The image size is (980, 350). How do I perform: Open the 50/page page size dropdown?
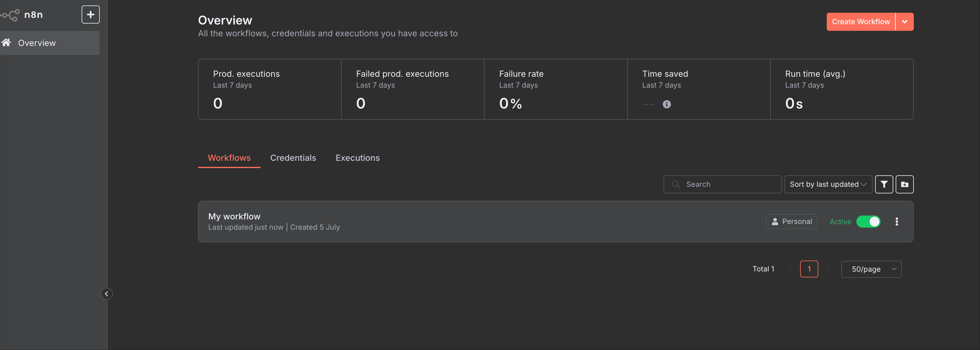871,269
